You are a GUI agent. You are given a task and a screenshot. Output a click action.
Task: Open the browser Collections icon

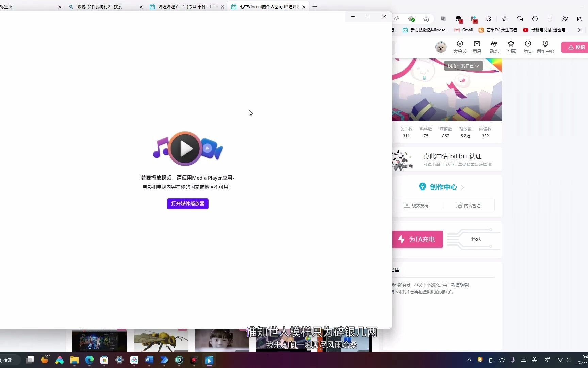pos(520,19)
